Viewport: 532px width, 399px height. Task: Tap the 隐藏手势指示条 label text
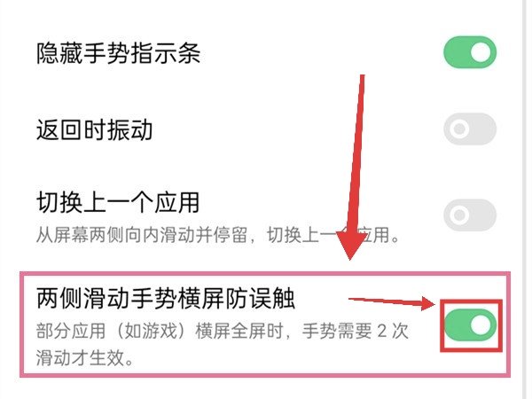point(119,53)
